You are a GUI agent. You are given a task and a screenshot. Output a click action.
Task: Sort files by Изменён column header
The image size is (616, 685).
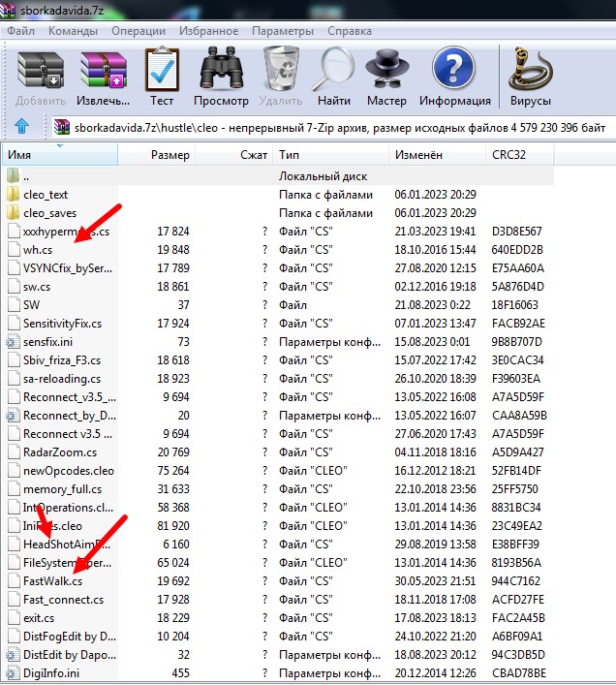click(x=418, y=155)
